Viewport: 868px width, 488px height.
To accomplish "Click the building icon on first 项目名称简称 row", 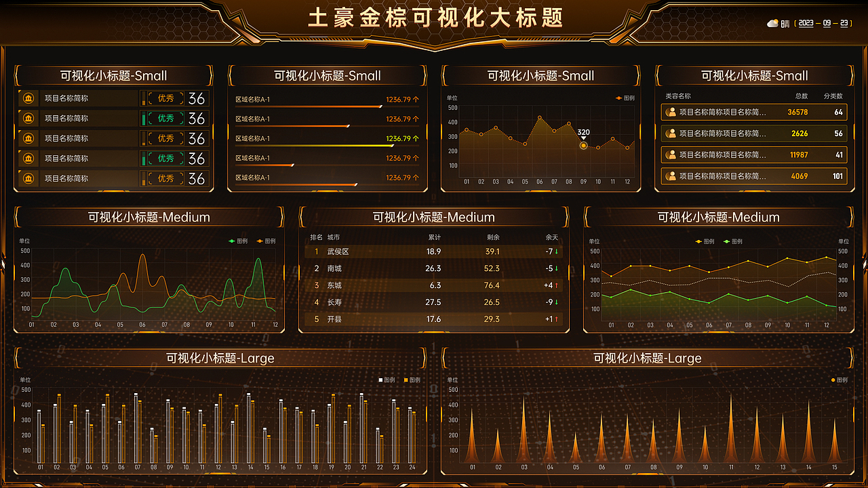I will (28, 98).
